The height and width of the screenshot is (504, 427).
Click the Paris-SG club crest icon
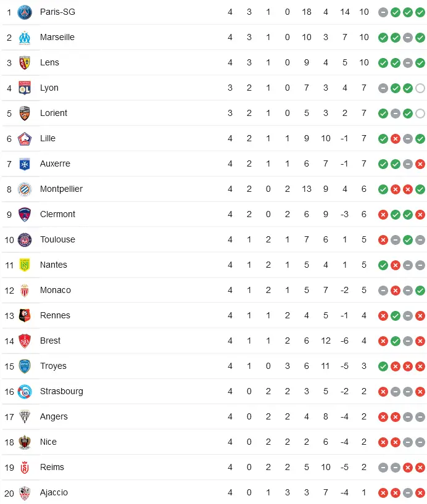tap(25, 12)
